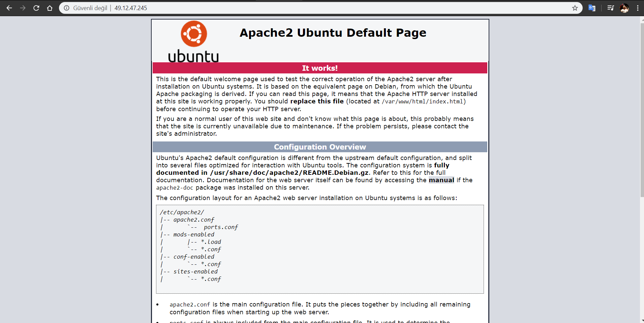This screenshot has width=644, height=323.
Task: Click the 'It works!' banner text
Action: pyautogui.click(x=320, y=68)
